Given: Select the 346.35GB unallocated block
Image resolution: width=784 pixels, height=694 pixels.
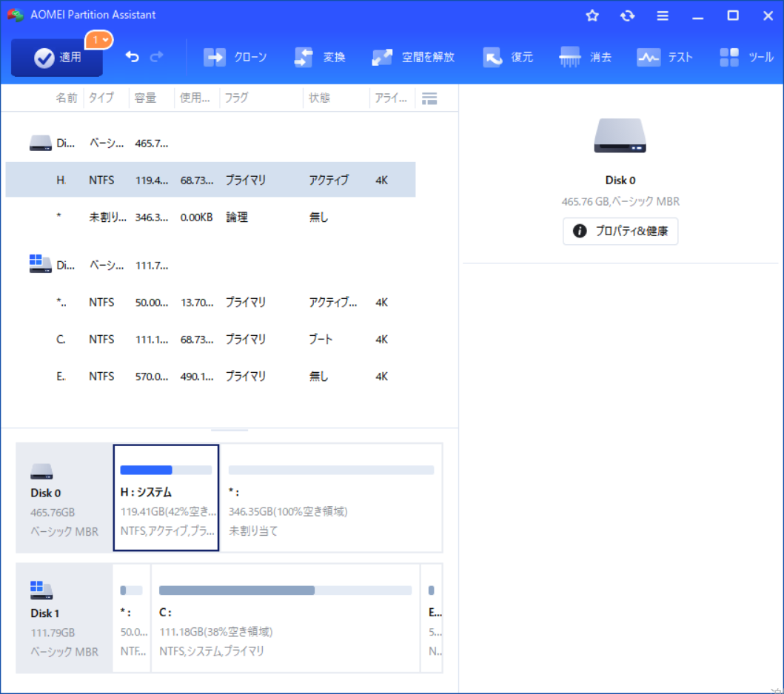Looking at the screenshot, I should click(331, 498).
